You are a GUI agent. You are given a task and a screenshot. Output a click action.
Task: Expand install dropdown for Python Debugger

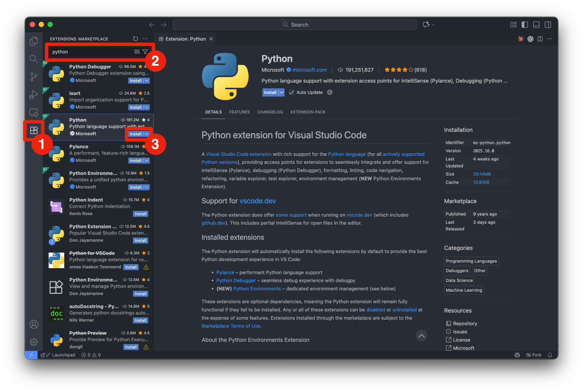click(147, 81)
